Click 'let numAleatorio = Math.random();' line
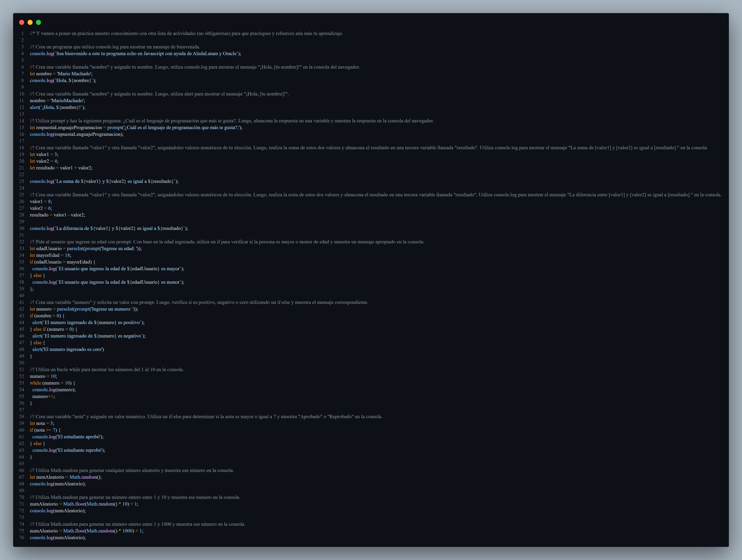742x560 pixels. 66,477
